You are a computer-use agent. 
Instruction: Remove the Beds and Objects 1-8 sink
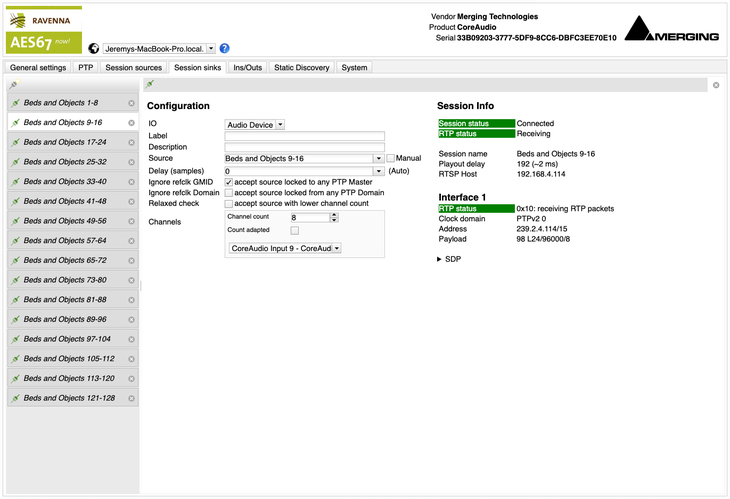tap(131, 103)
